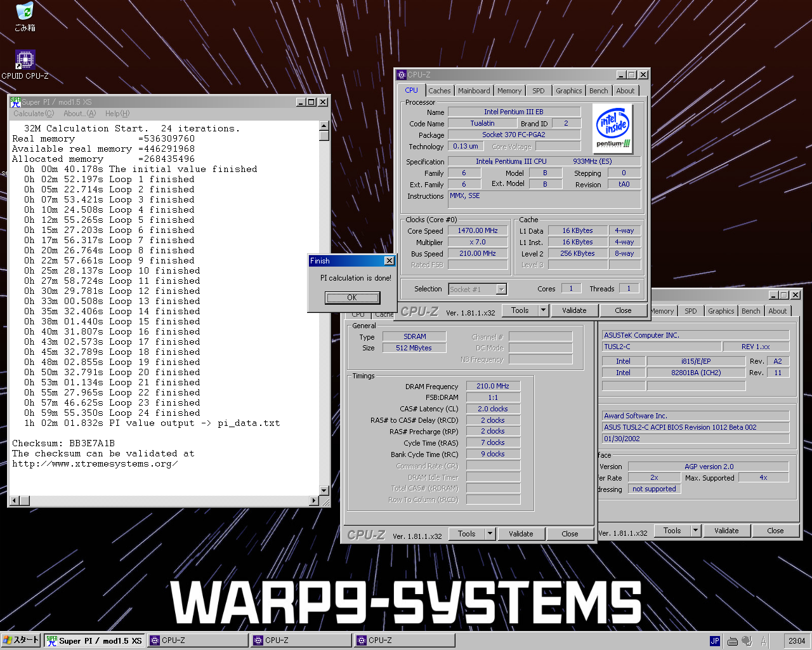The height and width of the screenshot is (650, 812).
Task: Click Super PI vertical scrollbar up arrow
Action: [x=324, y=126]
